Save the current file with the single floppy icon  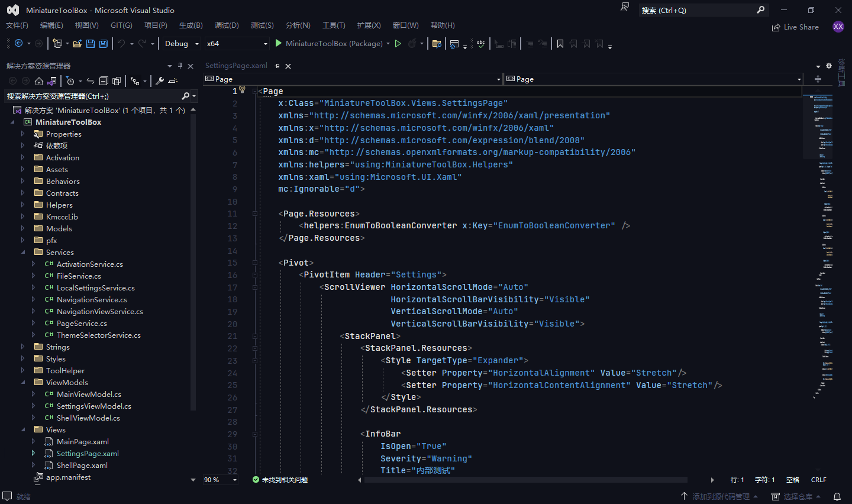pos(91,43)
